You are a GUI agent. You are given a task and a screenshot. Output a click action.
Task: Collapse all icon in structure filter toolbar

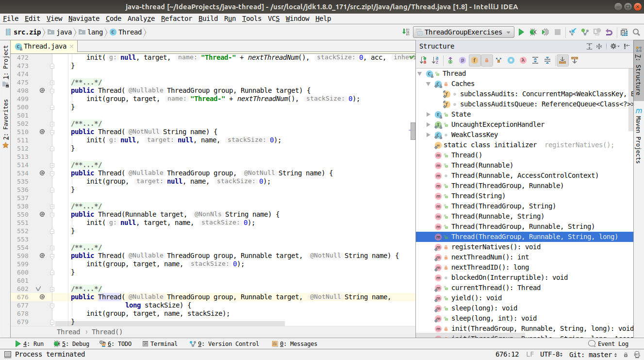pos(547,60)
